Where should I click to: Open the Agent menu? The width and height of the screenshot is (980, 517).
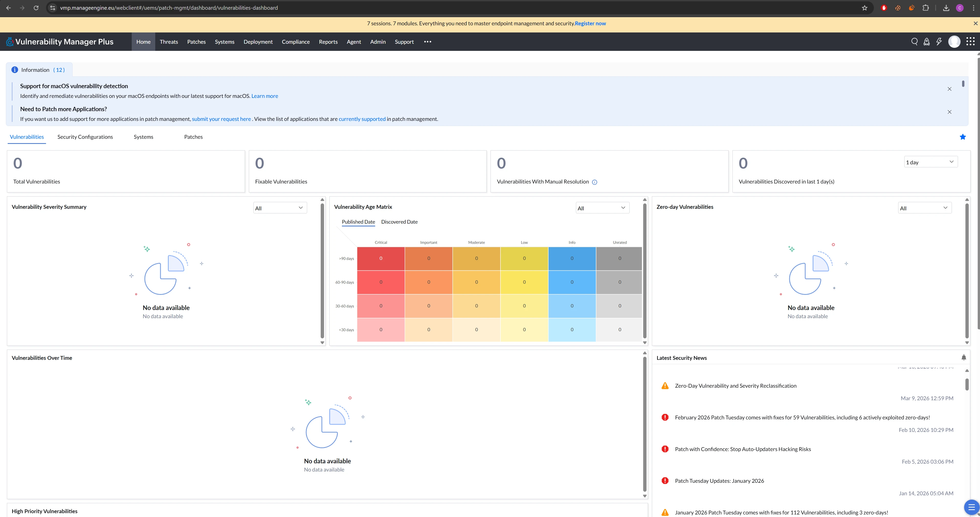pos(354,42)
